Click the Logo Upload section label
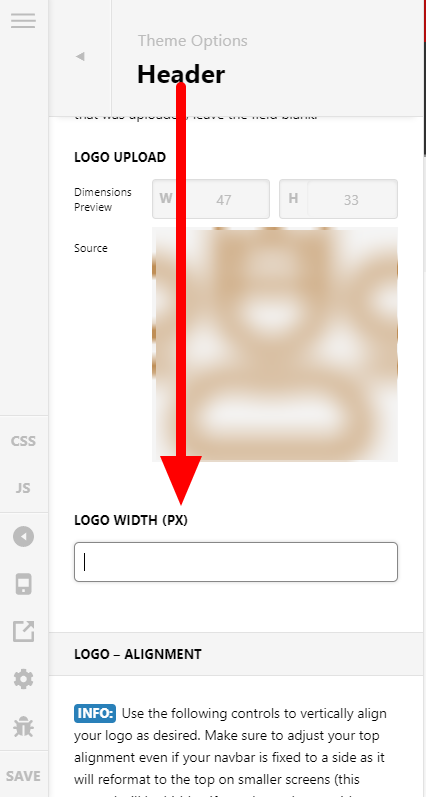This screenshot has width=426, height=797. [x=120, y=157]
